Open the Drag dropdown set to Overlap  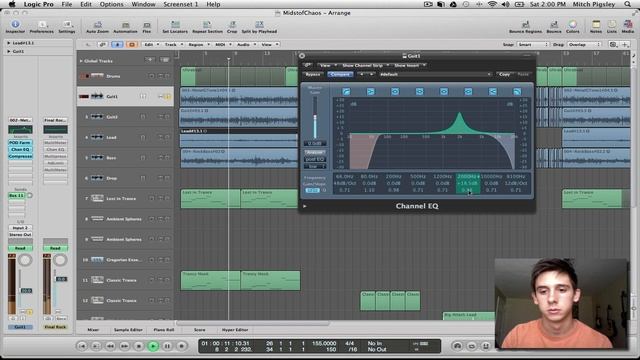(x=585, y=44)
